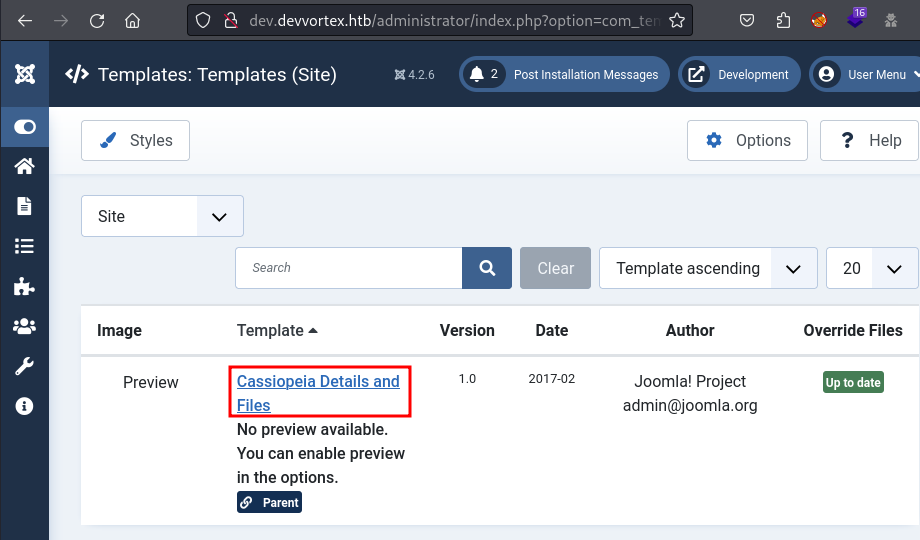Image resolution: width=920 pixels, height=540 pixels.
Task: Click the Clear filter button
Action: (x=556, y=268)
